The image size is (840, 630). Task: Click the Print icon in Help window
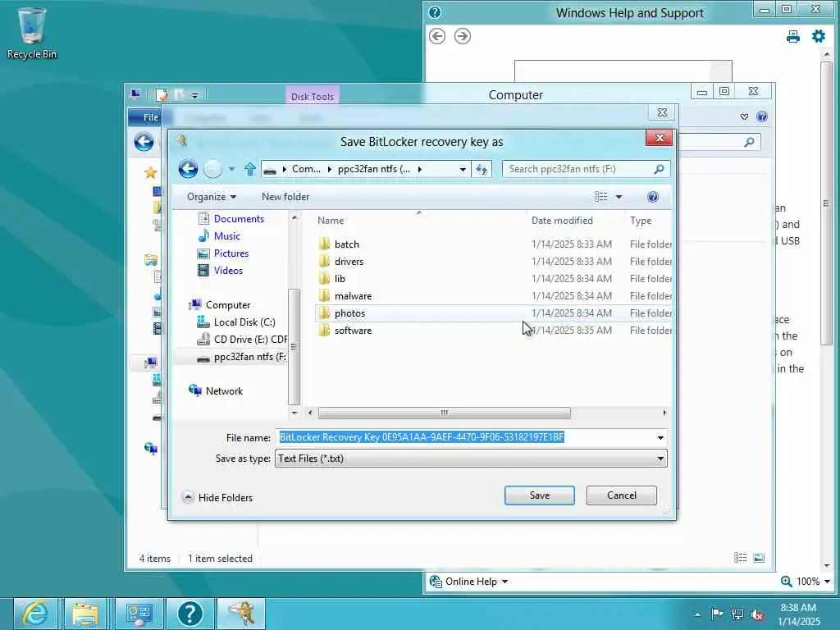(x=793, y=36)
